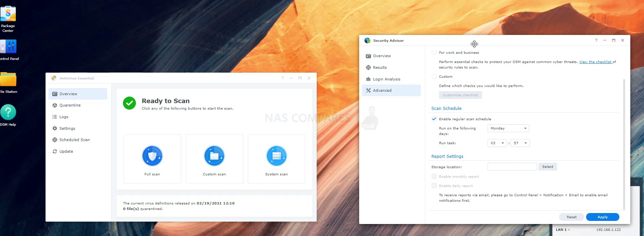The height and width of the screenshot is (236, 644).
Task: Open Quarantine in Antivirus Essential sidebar
Action: coord(78,105)
